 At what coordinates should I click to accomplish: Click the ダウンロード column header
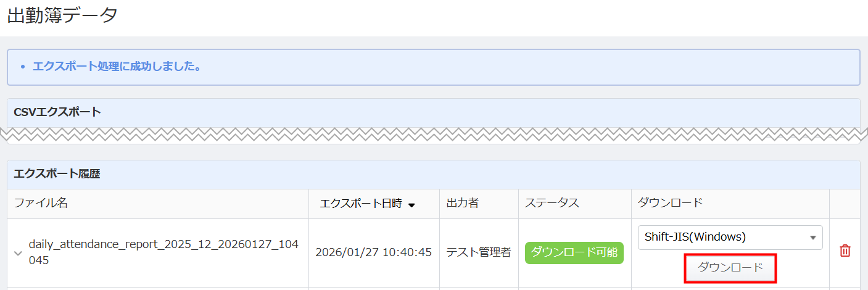(x=670, y=203)
